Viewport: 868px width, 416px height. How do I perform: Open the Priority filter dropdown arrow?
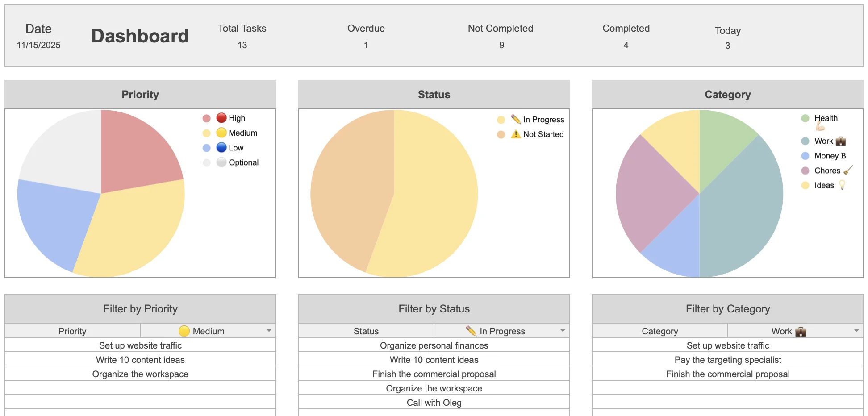click(x=269, y=331)
